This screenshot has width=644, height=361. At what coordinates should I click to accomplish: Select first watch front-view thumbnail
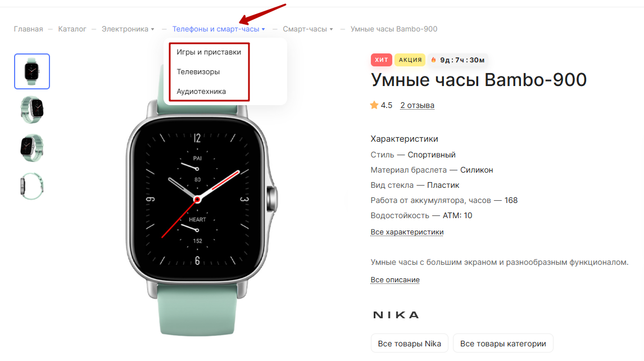pyautogui.click(x=32, y=71)
